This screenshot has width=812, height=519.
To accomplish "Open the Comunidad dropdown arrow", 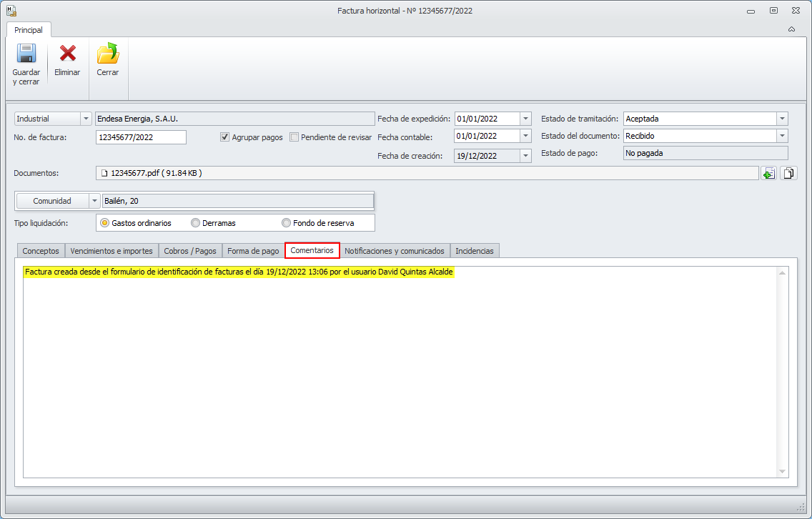I will coord(94,201).
